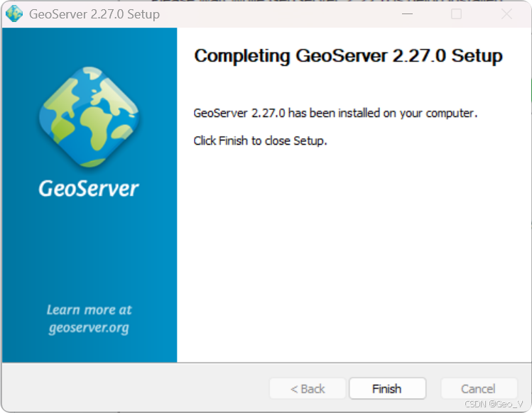532x413 pixels.
Task: Click the 'GeoServer 2.27.0 Setup' window title
Action: 94,14
